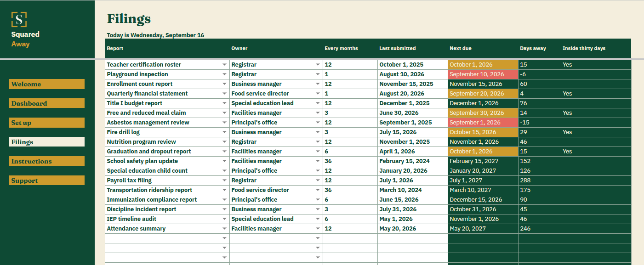
Task: Select months interval for Playground inspection
Action: pos(350,74)
